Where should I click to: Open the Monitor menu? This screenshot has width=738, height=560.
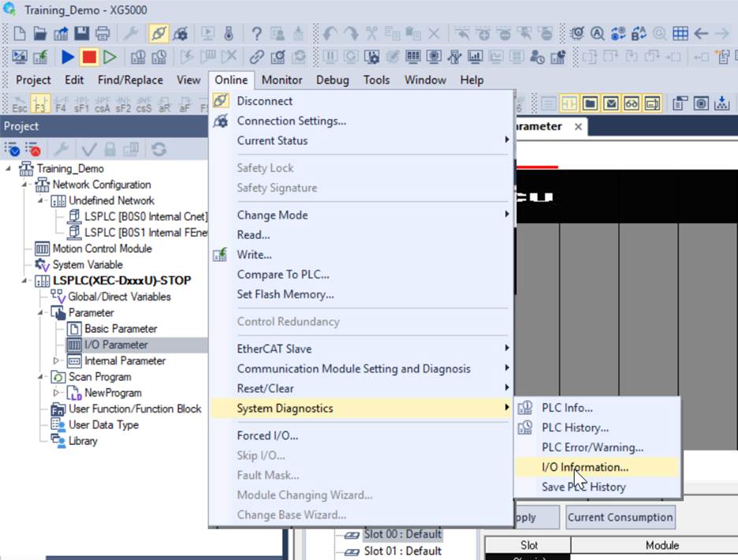pos(282,80)
